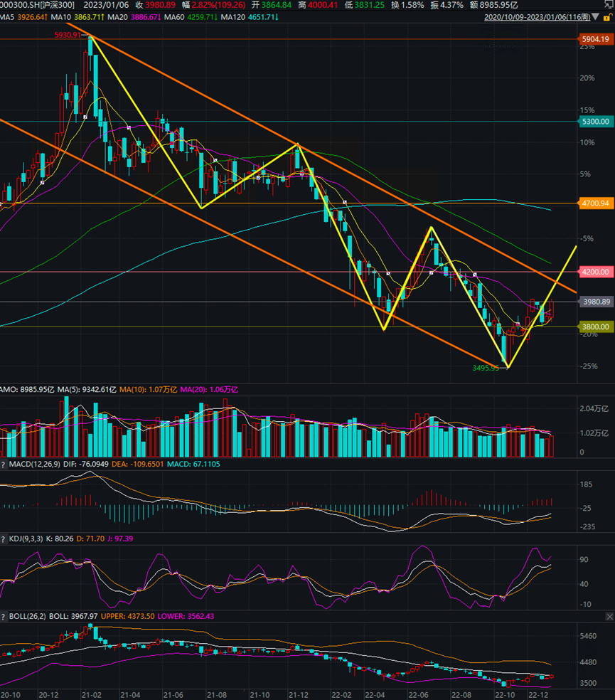Select the 4700.94 price line tag
This screenshot has height=700, width=615.
coord(595,203)
